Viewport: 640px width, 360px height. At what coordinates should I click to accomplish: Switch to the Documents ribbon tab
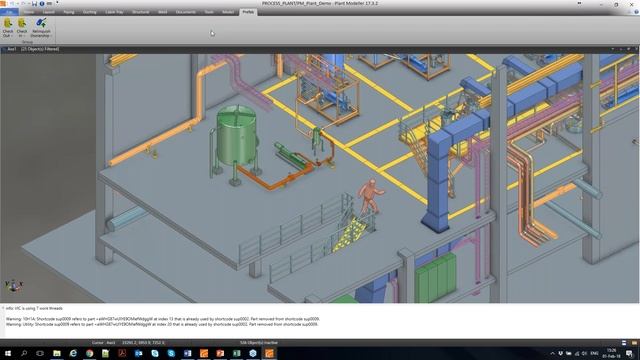(x=186, y=12)
